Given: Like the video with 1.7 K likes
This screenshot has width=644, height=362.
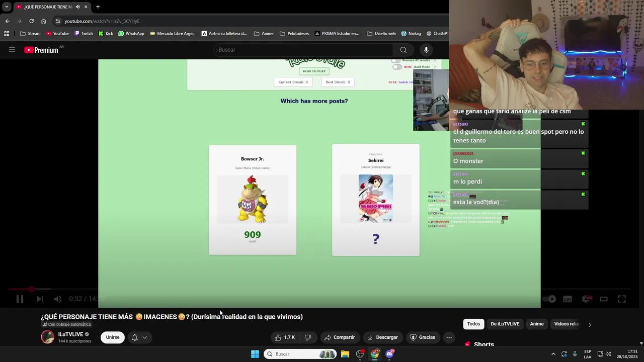Looking at the screenshot, I should pos(284,337).
